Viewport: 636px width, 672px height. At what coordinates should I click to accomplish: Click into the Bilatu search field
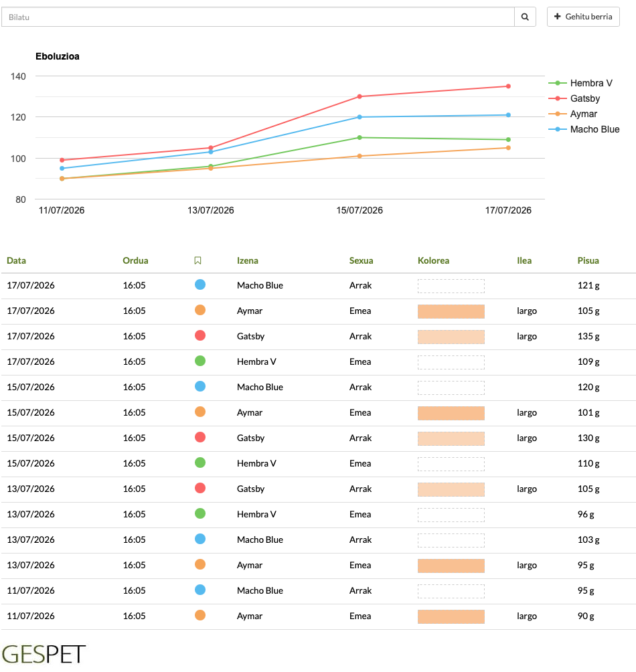tap(258, 17)
